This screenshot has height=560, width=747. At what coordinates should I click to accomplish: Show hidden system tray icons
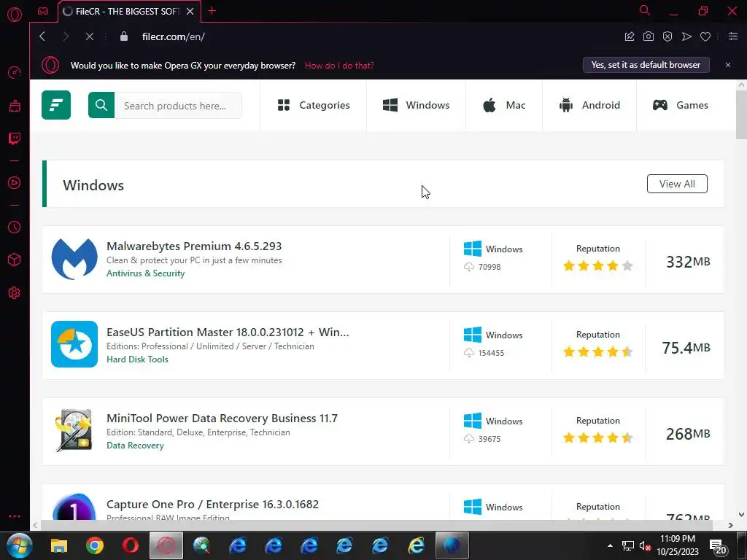pos(610,545)
